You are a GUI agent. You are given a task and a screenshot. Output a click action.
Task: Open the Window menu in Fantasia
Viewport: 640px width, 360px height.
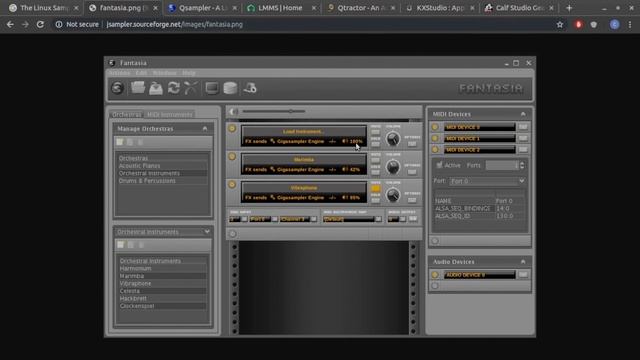coord(164,73)
